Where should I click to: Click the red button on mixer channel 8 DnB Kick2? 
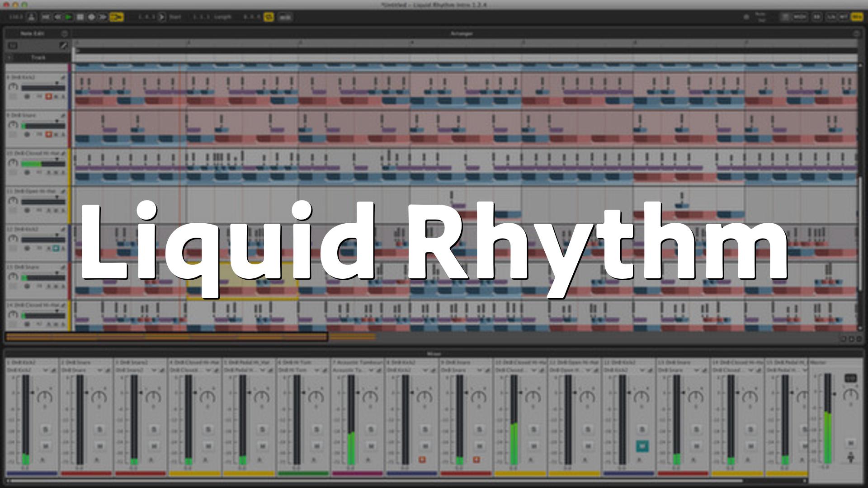coord(422,460)
